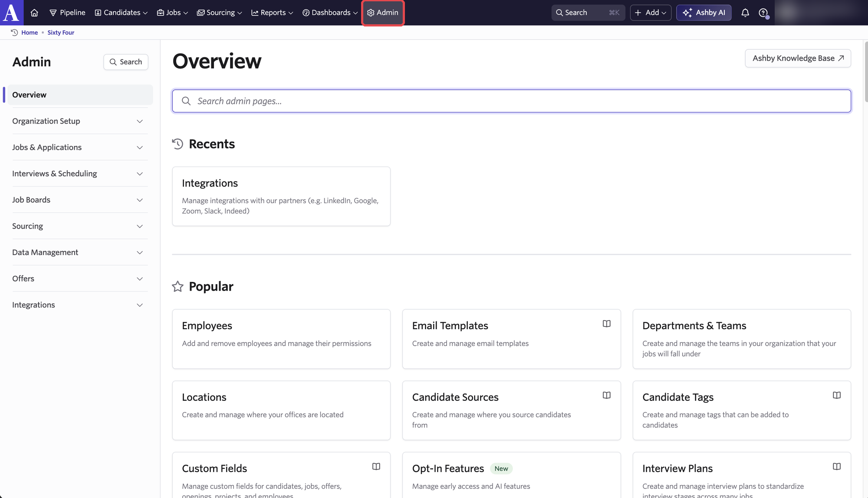Open the Ashby AI button
Viewport: 868px width, 498px height.
(704, 13)
